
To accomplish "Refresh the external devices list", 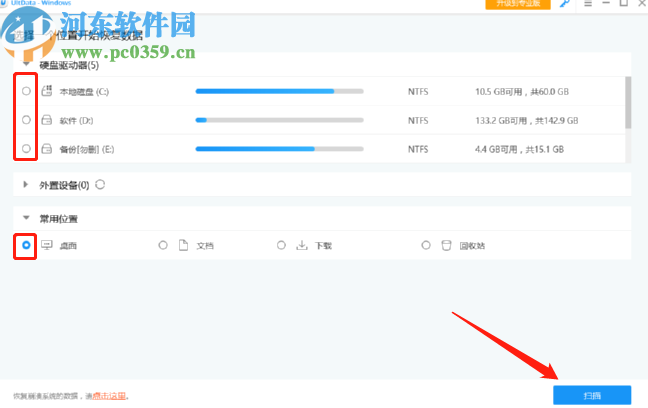I will tap(100, 184).
